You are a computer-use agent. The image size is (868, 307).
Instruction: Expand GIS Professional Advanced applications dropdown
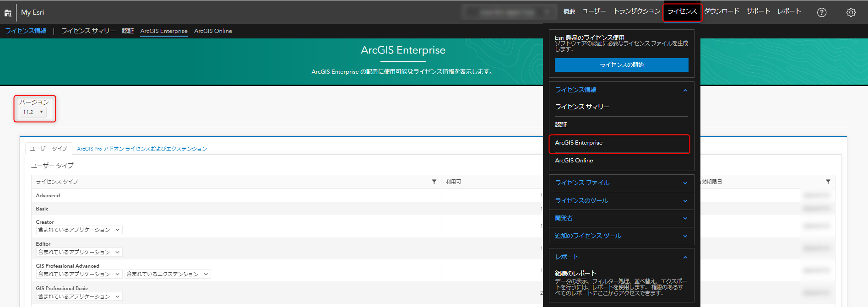[x=79, y=274]
